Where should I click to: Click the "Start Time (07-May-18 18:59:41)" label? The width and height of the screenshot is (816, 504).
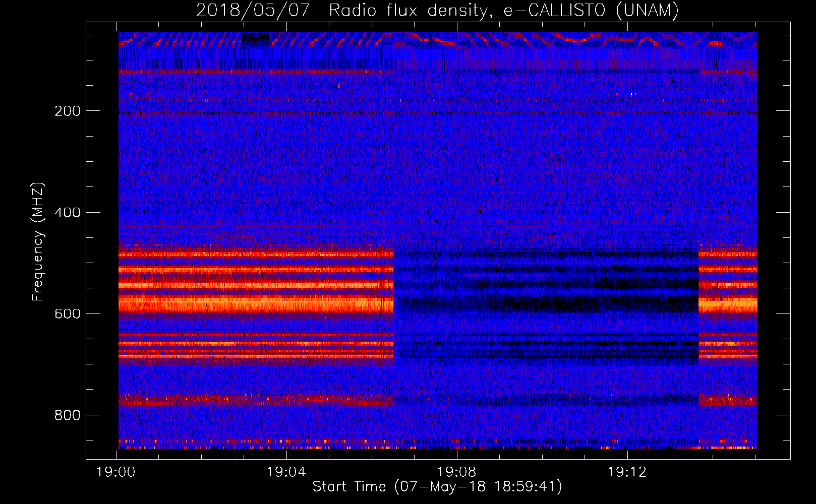click(x=437, y=487)
